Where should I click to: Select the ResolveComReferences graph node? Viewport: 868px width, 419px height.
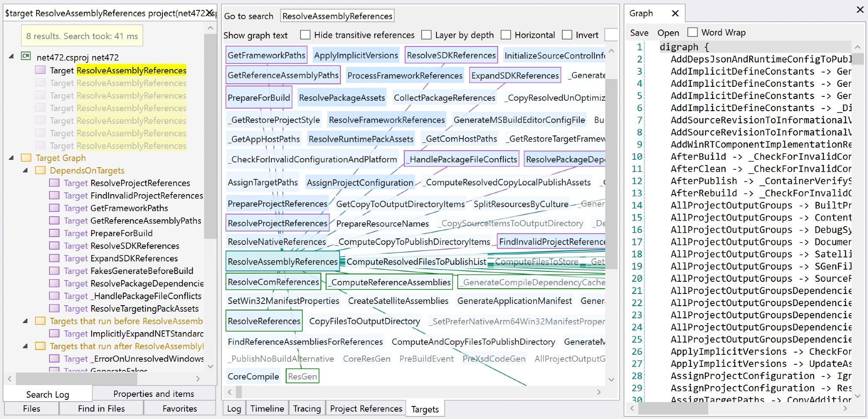[x=274, y=282]
